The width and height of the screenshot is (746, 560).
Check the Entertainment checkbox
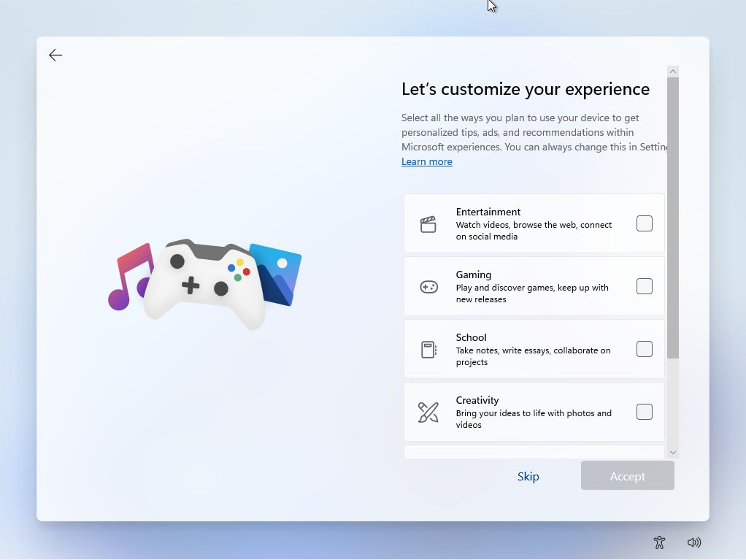[645, 223]
